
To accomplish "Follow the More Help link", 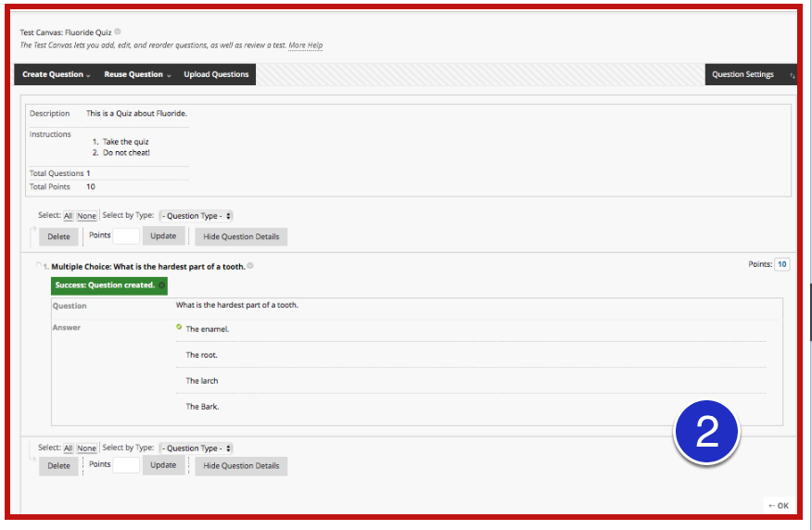I will point(306,45).
